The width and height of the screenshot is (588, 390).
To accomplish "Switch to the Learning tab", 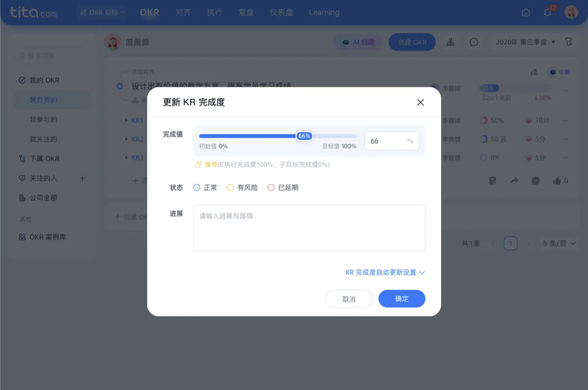I will point(324,13).
